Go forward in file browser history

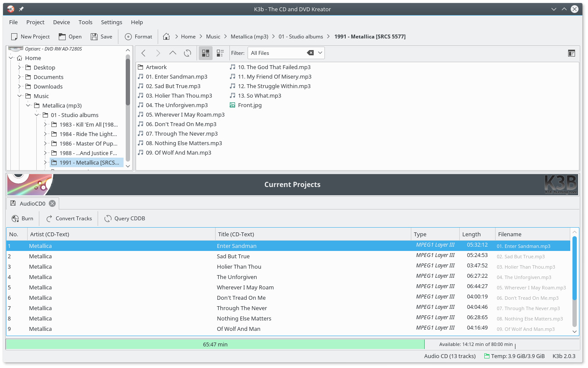[158, 53]
